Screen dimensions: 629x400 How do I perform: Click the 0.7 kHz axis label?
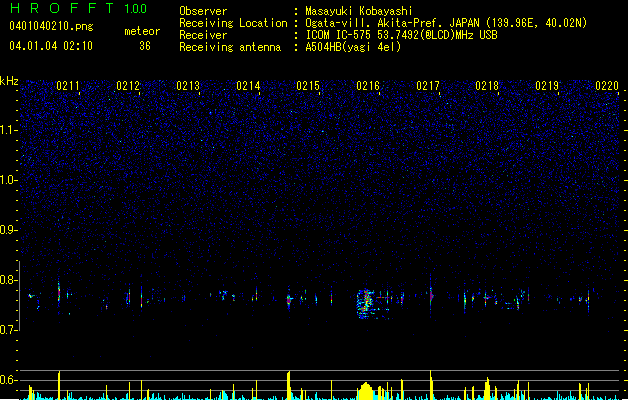click(x=8, y=330)
